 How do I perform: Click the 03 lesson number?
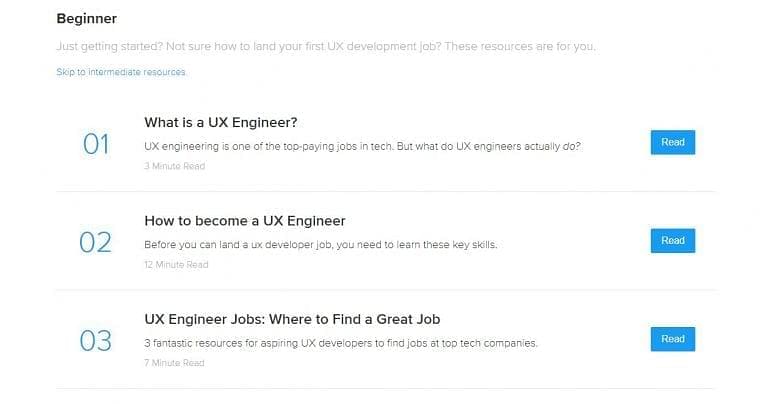point(96,341)
